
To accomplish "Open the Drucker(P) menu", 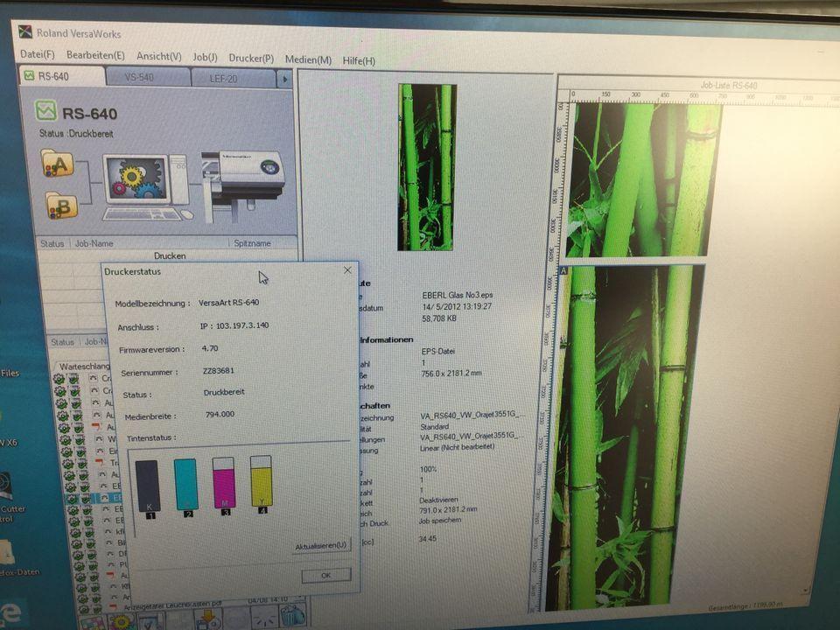I will 251,58.
